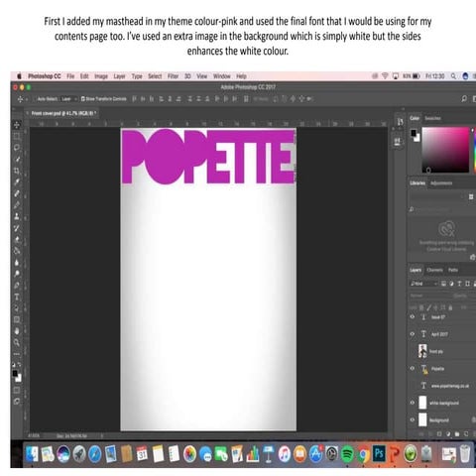This screenshot has height=476, width=476.
Task: Select the Hand tool
Action: coord(17,331)
